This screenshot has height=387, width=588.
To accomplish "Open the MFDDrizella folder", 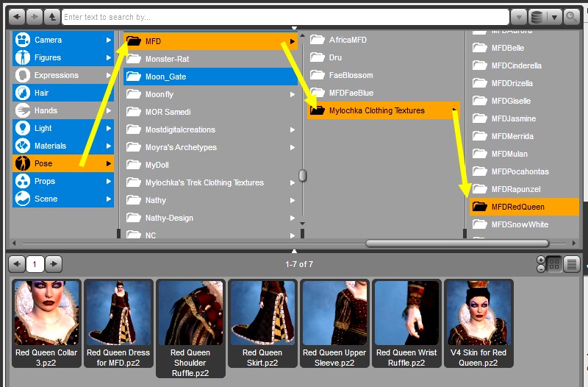I will coord(524,83).
